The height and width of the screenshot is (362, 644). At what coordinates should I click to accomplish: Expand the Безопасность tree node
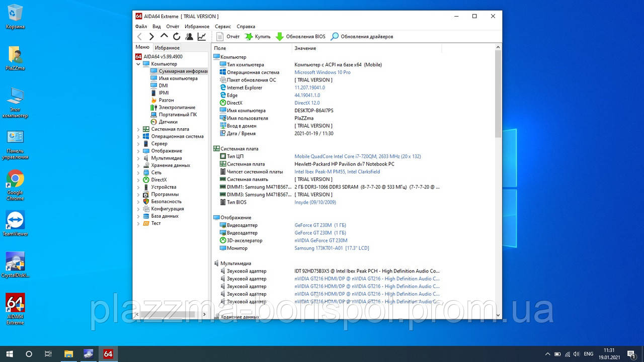click(138, 201)
